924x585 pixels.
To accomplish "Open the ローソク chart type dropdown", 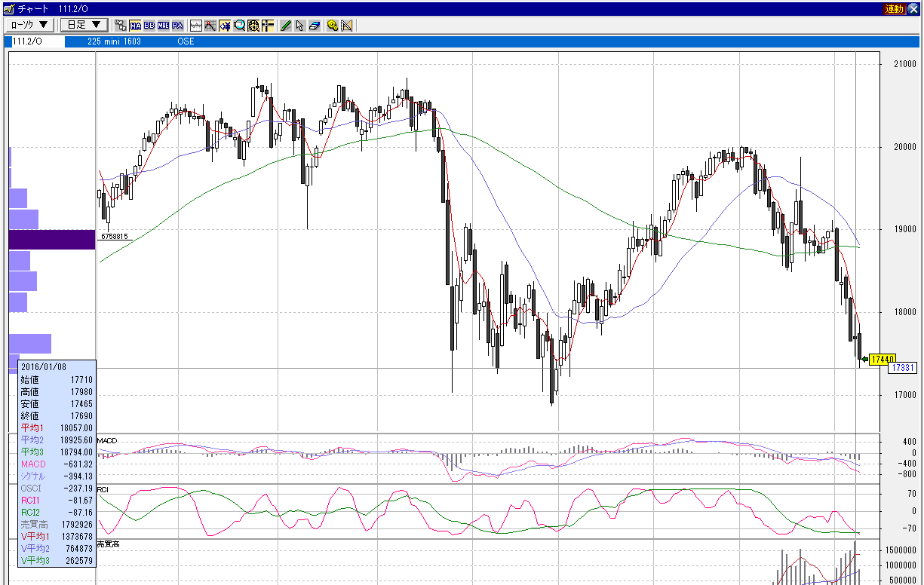I will point(30,25).
